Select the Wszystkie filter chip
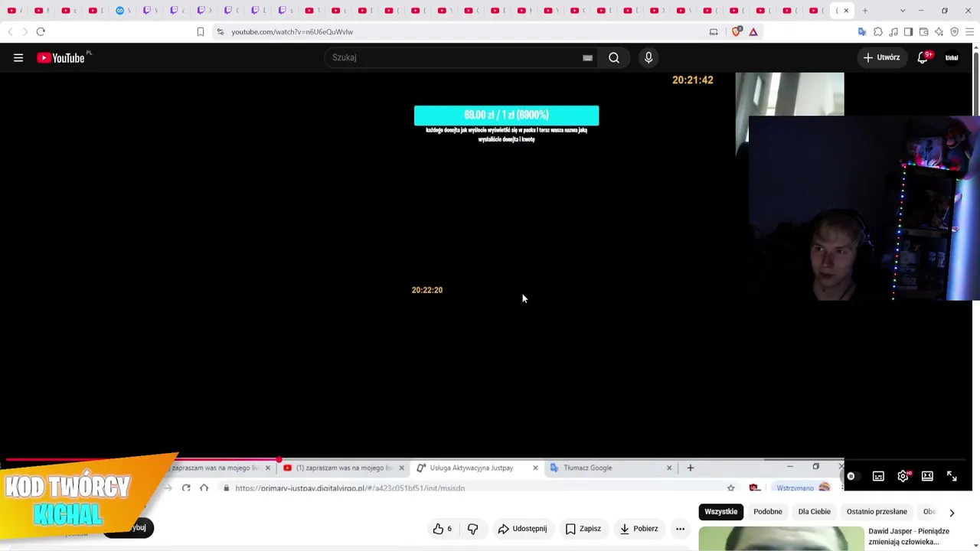 721,512
